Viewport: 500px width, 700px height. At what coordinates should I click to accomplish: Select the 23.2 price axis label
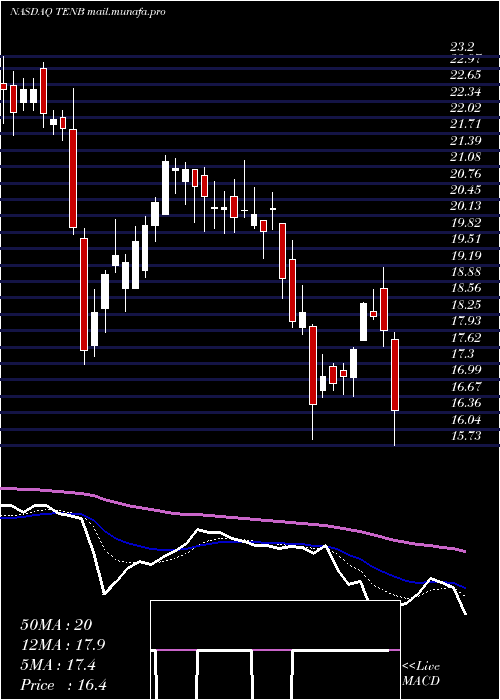(464, 47)
